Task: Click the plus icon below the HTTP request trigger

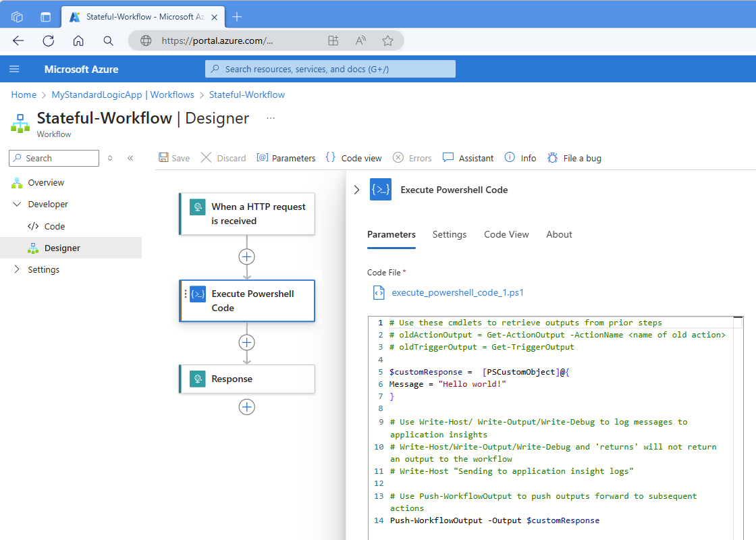Action: pos(246,256)
